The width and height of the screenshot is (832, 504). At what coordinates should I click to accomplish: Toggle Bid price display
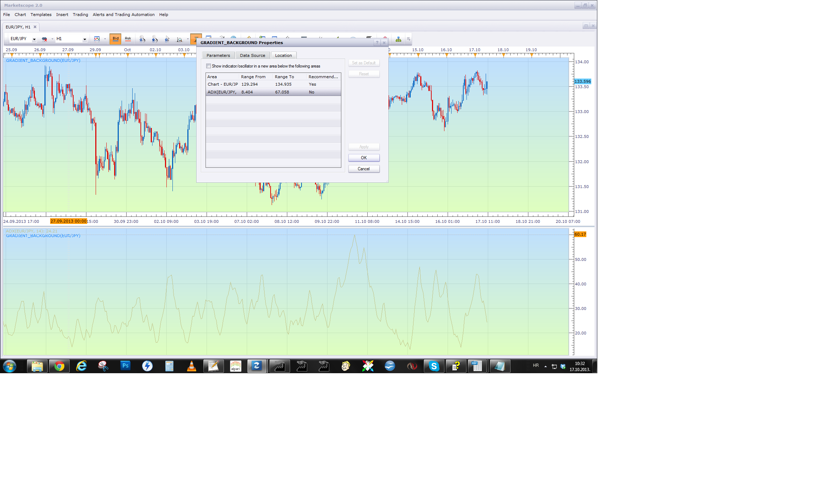point(116,39)
